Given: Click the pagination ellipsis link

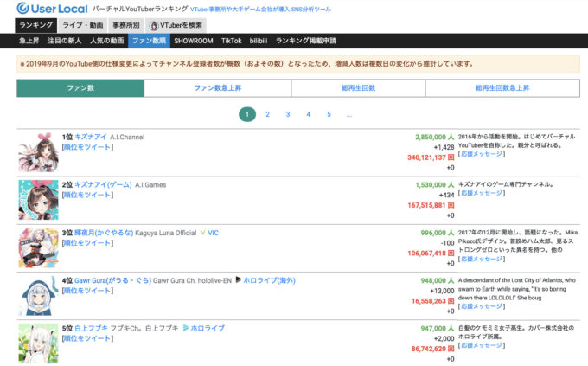Looking at the screenshot, I should 349,114.
